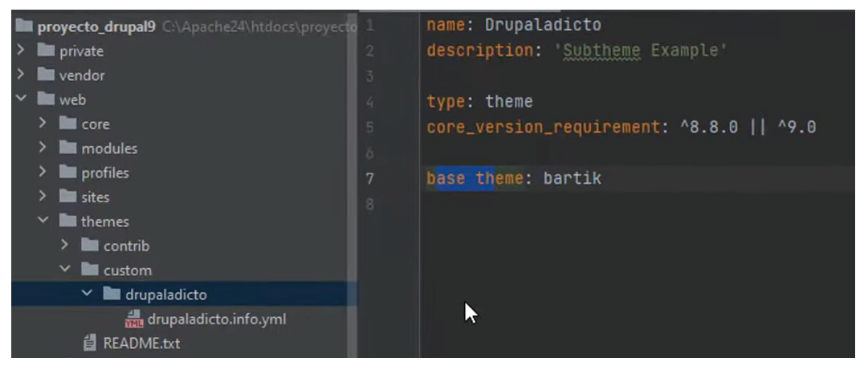Image resolution: width=868 pixels, height=366 pixels.
Task: Select the private folder label
Action: 81,51
